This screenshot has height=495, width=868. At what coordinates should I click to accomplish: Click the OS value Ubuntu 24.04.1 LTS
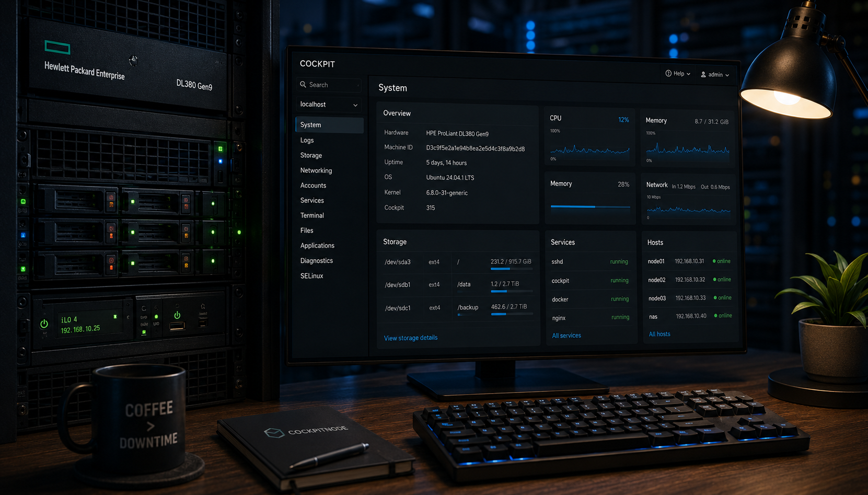pos(450,178)
